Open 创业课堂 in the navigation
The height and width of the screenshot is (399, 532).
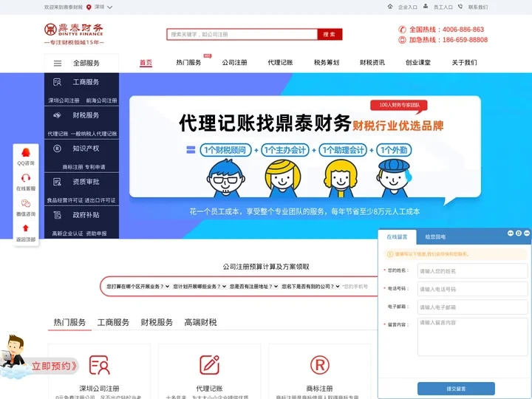[x=418, y=62]
